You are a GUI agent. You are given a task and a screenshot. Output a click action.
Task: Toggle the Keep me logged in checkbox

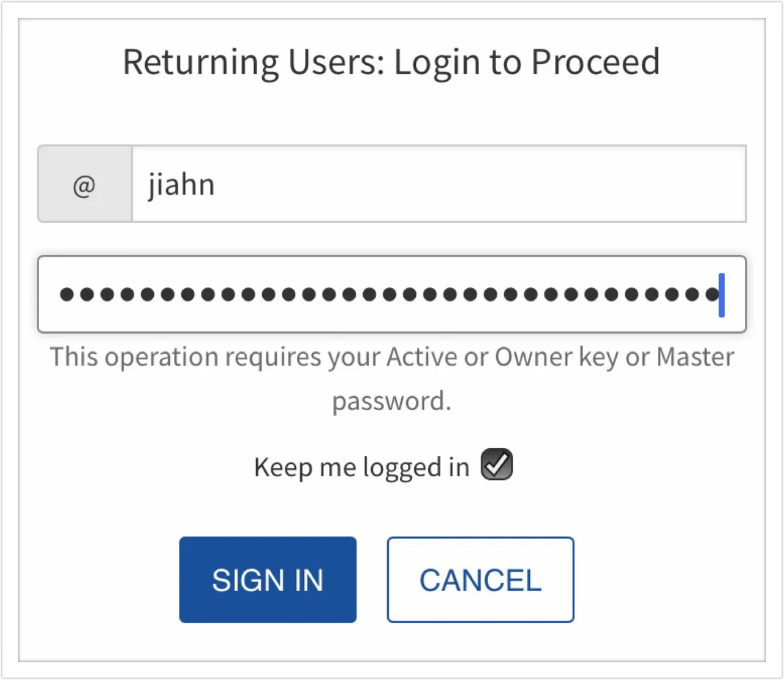coord(496,465)
